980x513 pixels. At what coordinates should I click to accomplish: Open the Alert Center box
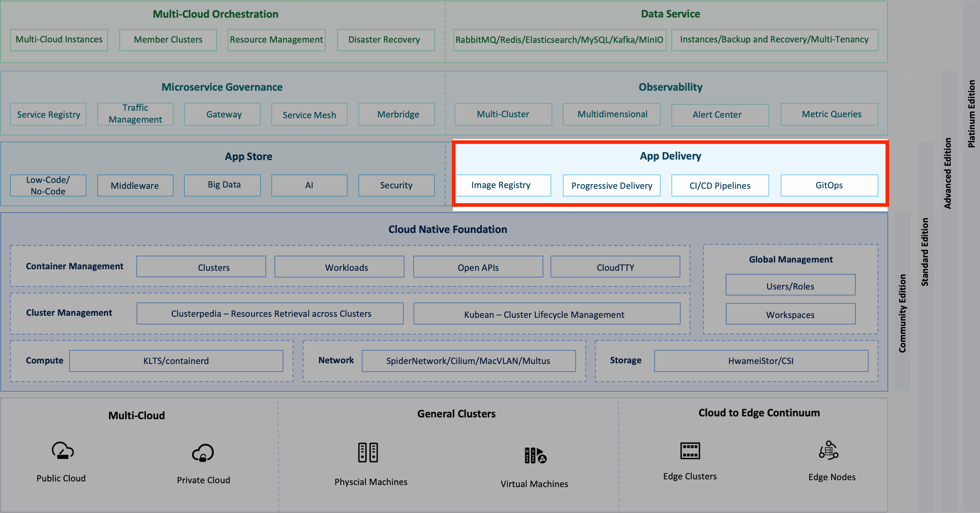point(720,115)
